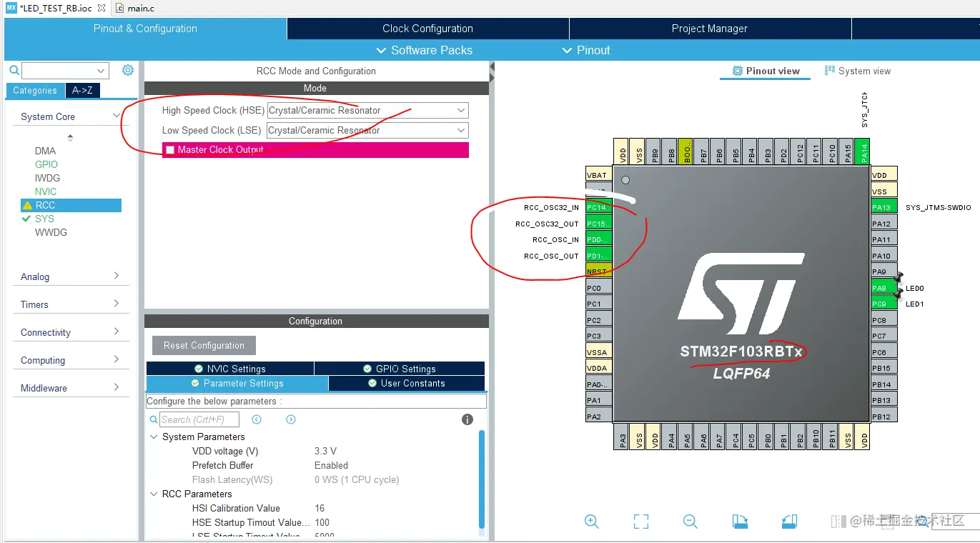Select IWDG in System Core list

(47, 178)
